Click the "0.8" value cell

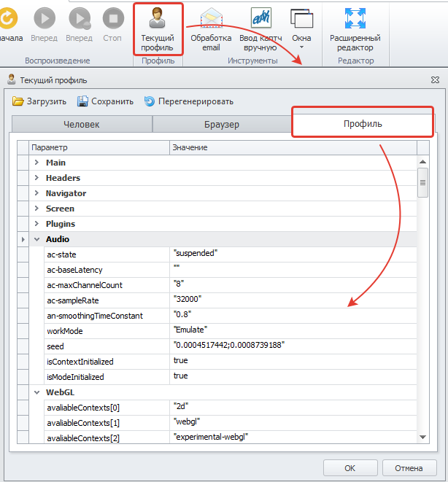[x=293, y=316]
